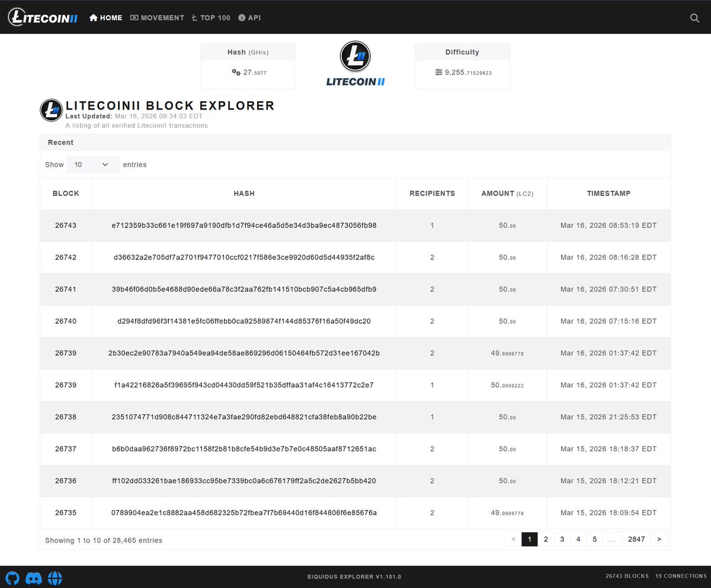
Task: Click timestamp Mar 15, 2026 18:09:54 EDT
Action: tap(608, 513)
